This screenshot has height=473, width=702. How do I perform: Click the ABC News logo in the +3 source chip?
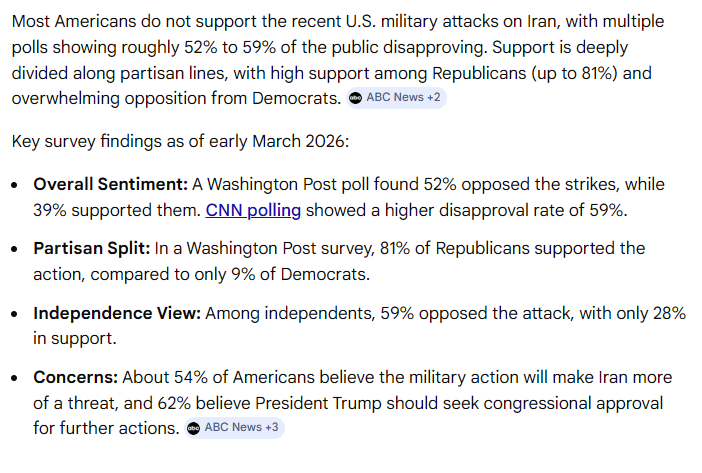194,428
